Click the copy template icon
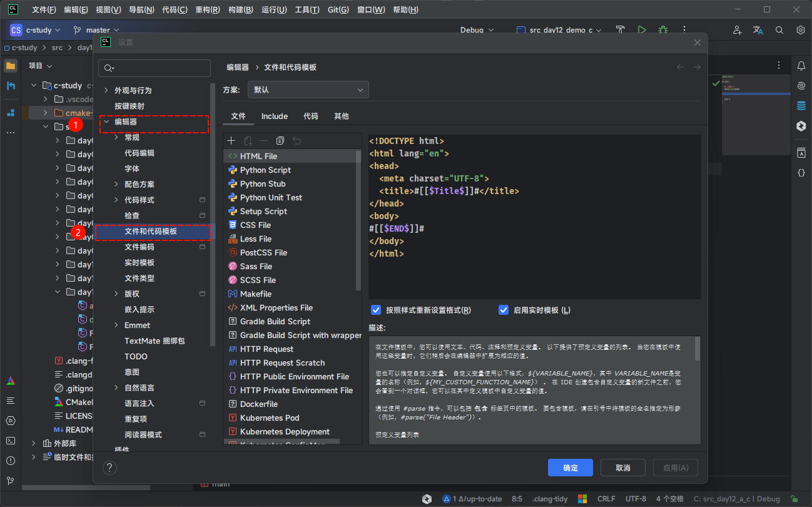This screenshot has height=507, width=812. (280, 141)
